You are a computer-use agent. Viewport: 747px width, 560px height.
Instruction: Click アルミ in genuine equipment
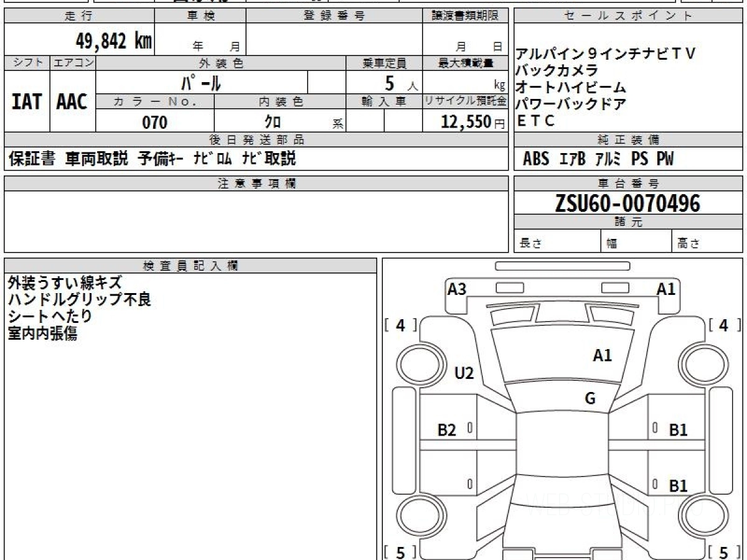pyautogui.click(x=608, y=159)
